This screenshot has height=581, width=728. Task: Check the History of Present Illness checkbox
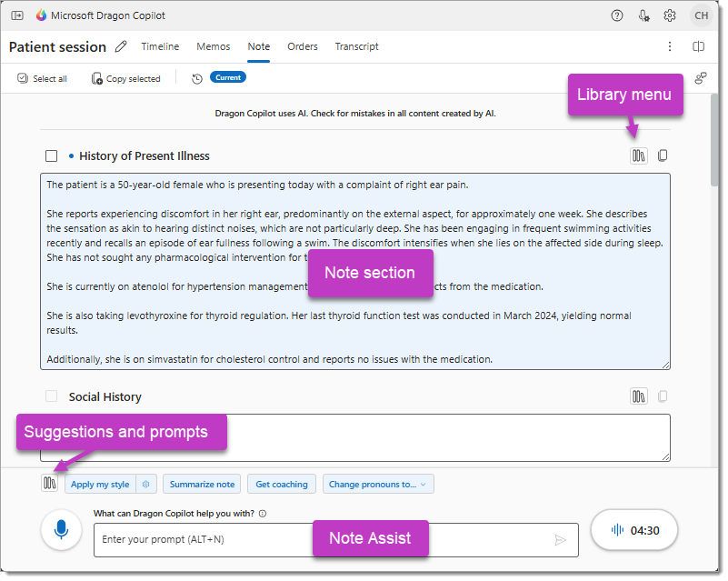(x=52, y=156)
